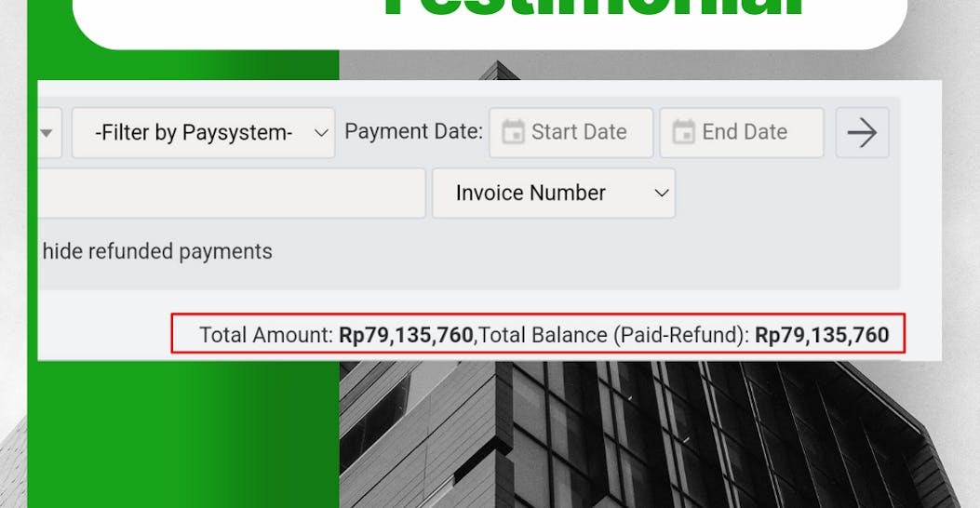Open the partially visible dropdown at left edge
Screen dimensions: 980x508
tap(49, 133)
